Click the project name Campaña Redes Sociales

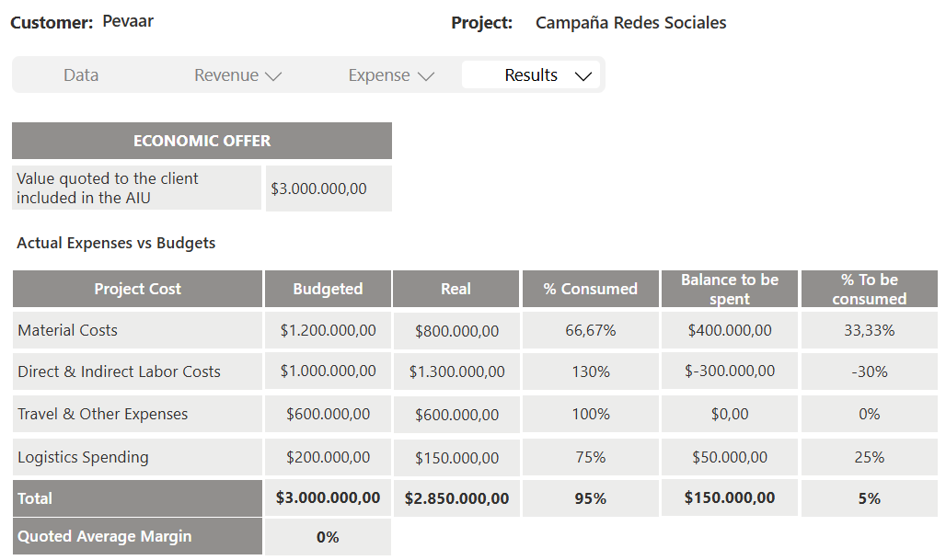click(x=630, y=23)
